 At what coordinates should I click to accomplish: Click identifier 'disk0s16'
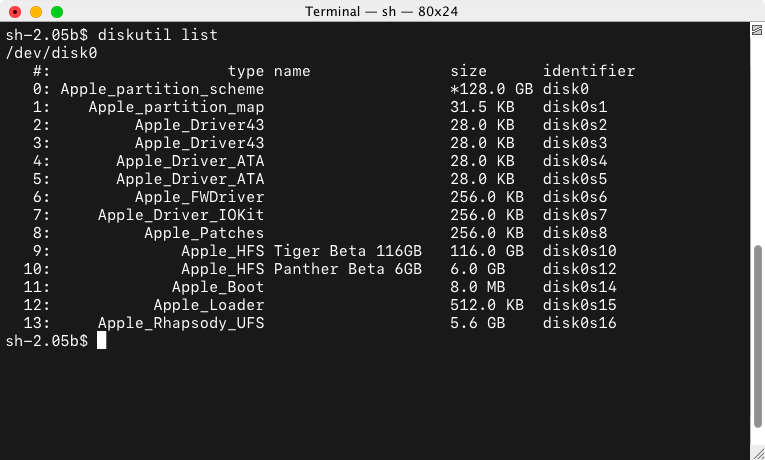(x=580, y=323)
